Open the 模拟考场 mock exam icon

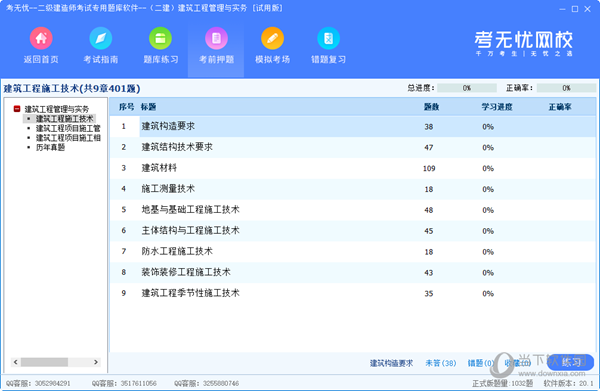click(x=272, y=38)
